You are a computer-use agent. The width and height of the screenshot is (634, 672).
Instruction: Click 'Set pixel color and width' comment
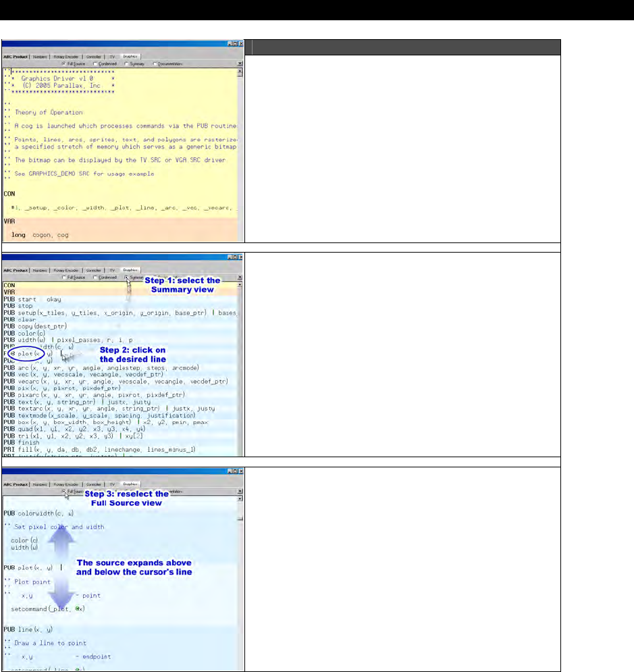[59, 527]
